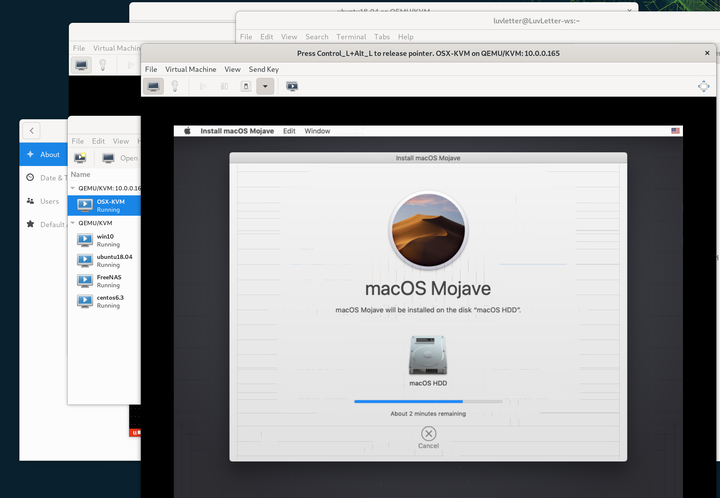
Task: Select Default Applications in Settings sidebar
Action: click(x=44, y=224)
